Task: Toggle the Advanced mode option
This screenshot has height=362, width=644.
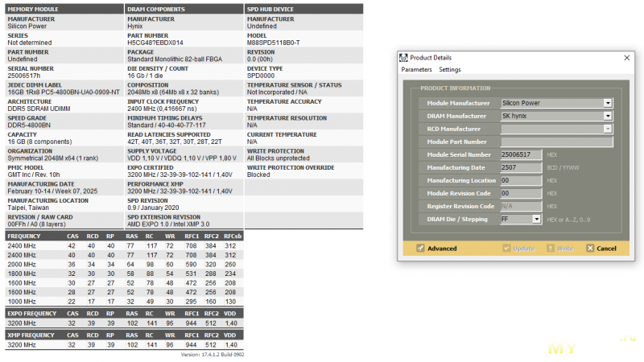Action: point(421,249)
